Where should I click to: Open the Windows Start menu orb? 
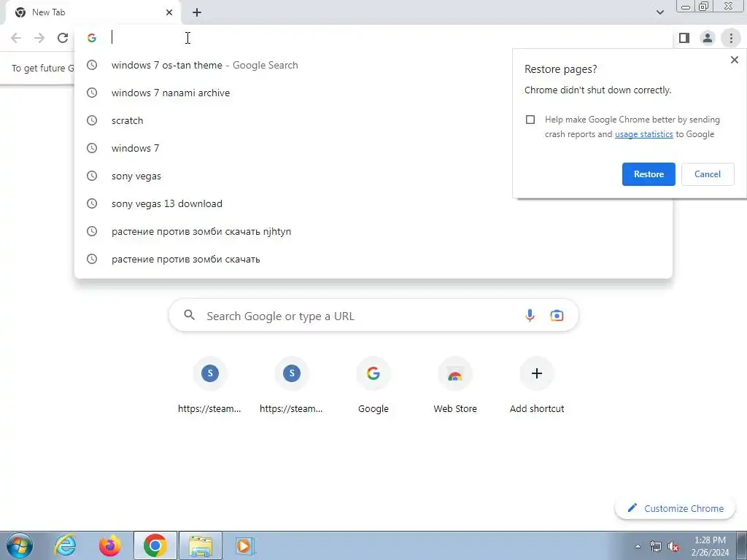tap(20, 545)
